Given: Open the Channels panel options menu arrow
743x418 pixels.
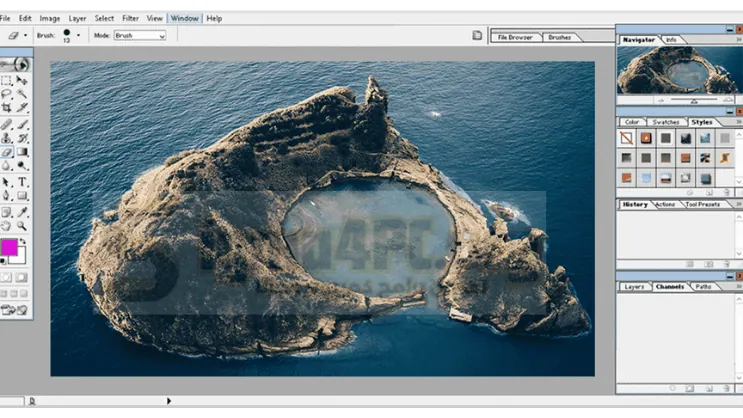Looking at the screenshot, I should click(738, 287).
